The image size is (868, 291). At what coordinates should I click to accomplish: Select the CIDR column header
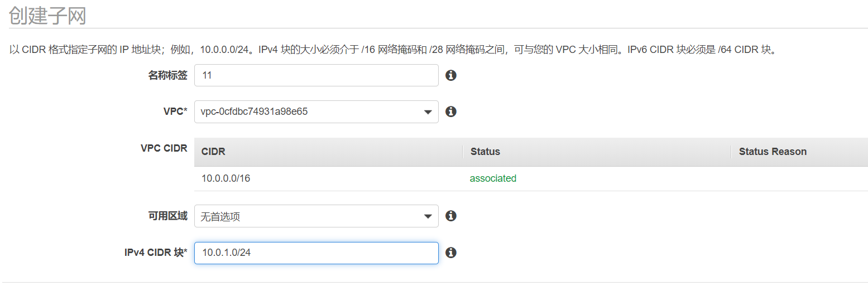click(214, 152)
